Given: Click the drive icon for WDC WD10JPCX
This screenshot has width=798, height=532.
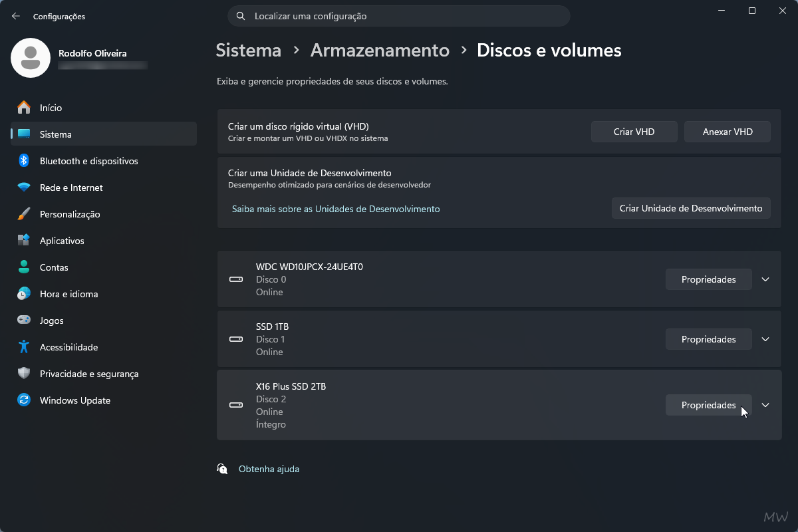Looking at the screenshot, I should [236, 279].
